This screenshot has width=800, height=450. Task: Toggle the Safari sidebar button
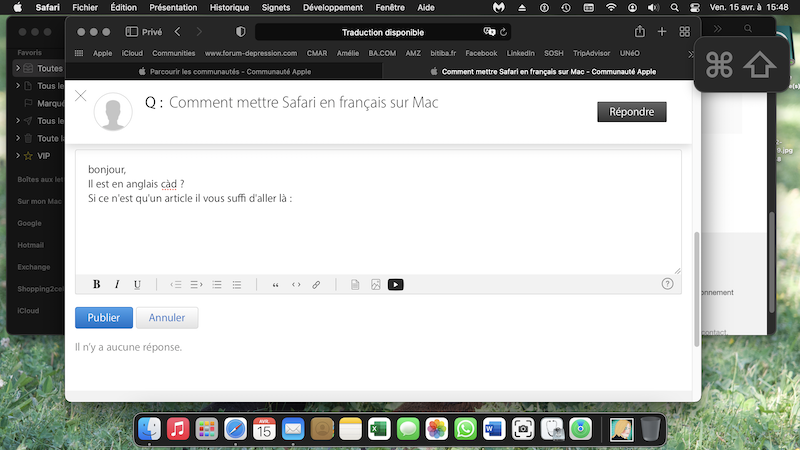(131, 32)
